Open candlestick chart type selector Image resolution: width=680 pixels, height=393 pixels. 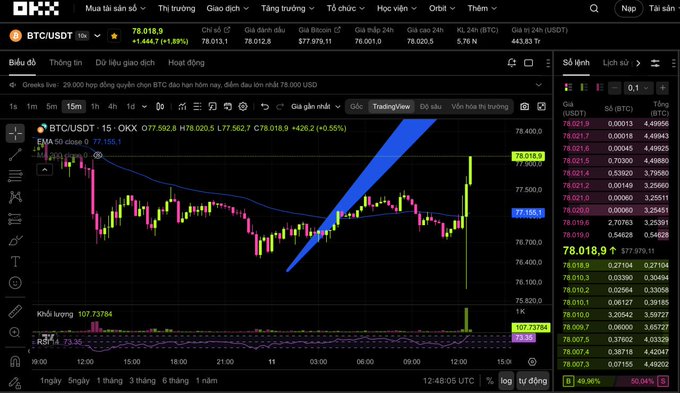pyautogui.click(x=160, y=106)
